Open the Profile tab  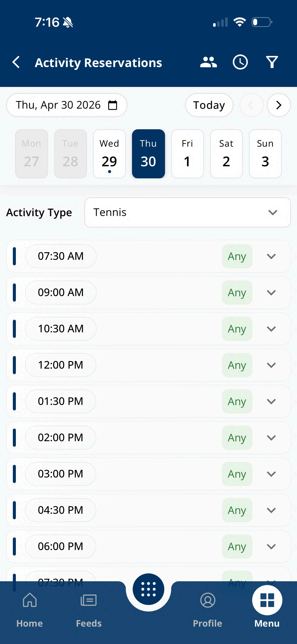pos(208,610)
